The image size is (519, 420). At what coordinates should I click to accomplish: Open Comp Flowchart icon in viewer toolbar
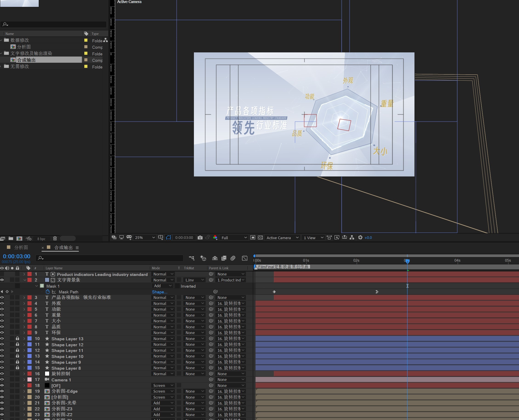pos(352,237)
